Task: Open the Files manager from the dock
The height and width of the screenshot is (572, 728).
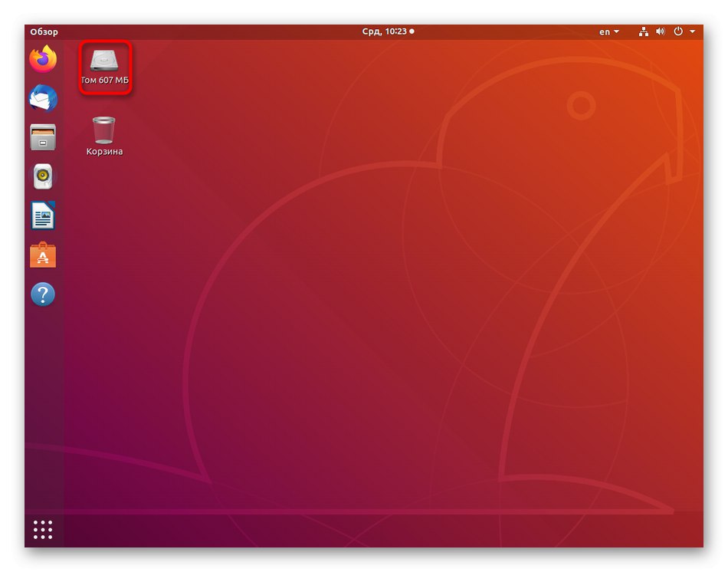Action: pyautogui.click(x=43, y=137)
